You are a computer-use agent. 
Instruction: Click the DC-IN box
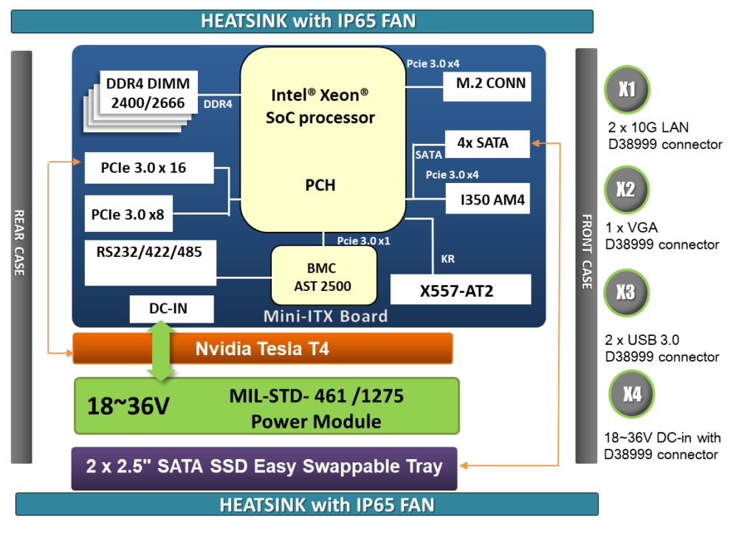171,310
